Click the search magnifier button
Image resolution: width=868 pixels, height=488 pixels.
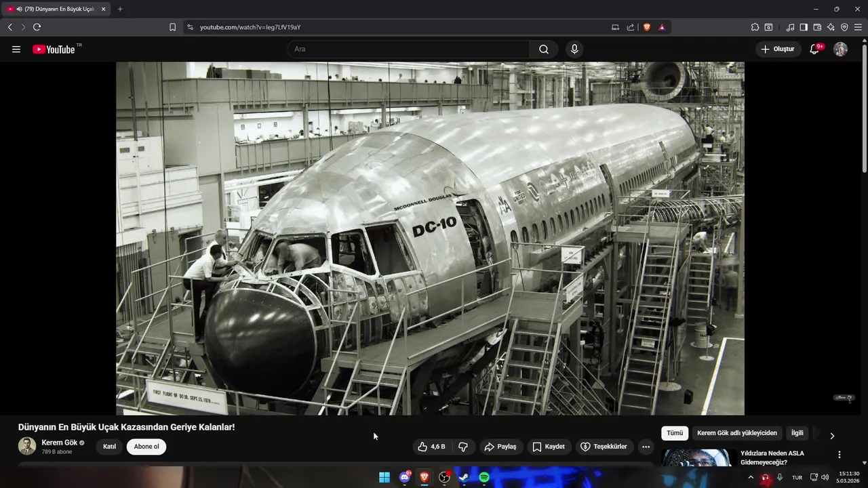click(x=544, y=49)
